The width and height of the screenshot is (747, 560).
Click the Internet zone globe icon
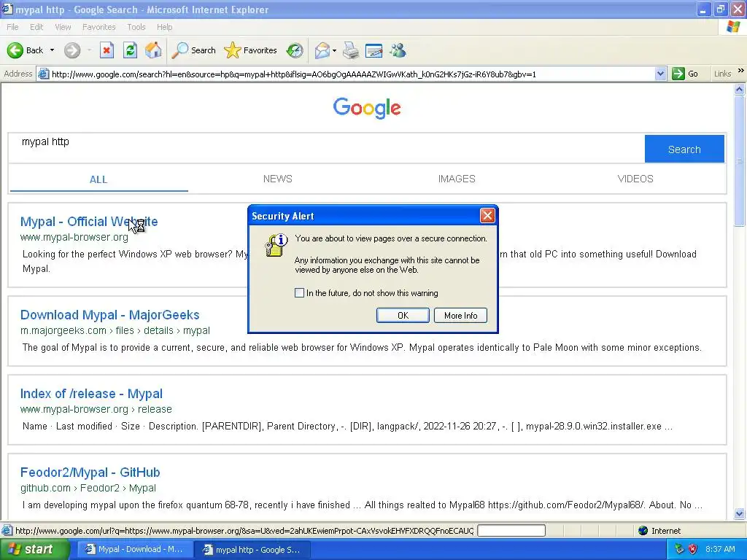pos(643,531)
